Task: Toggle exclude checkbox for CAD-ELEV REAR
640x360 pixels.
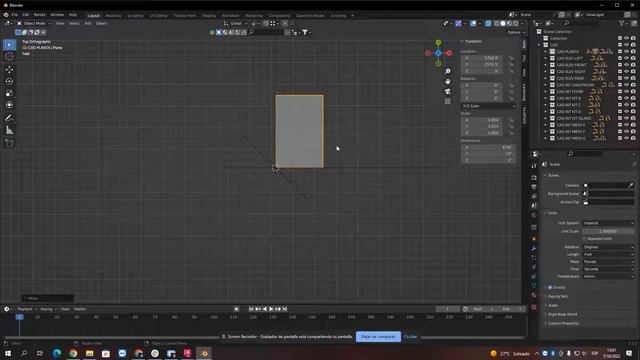Action: coord(620,78)
